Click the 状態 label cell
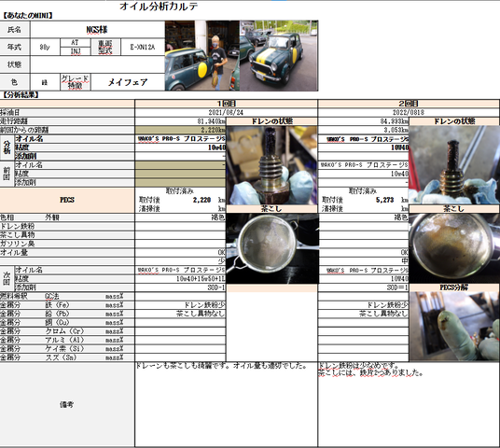 (x=15, y=64)
